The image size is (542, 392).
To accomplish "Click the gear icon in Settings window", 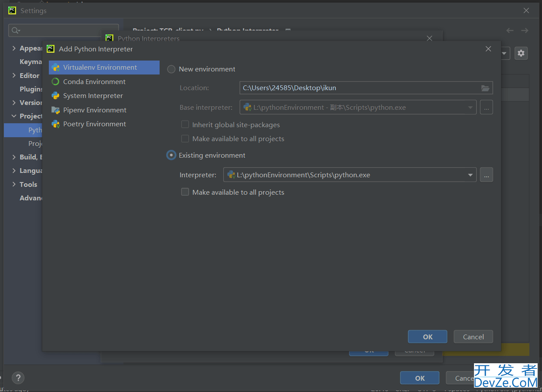I will point(521,53).
